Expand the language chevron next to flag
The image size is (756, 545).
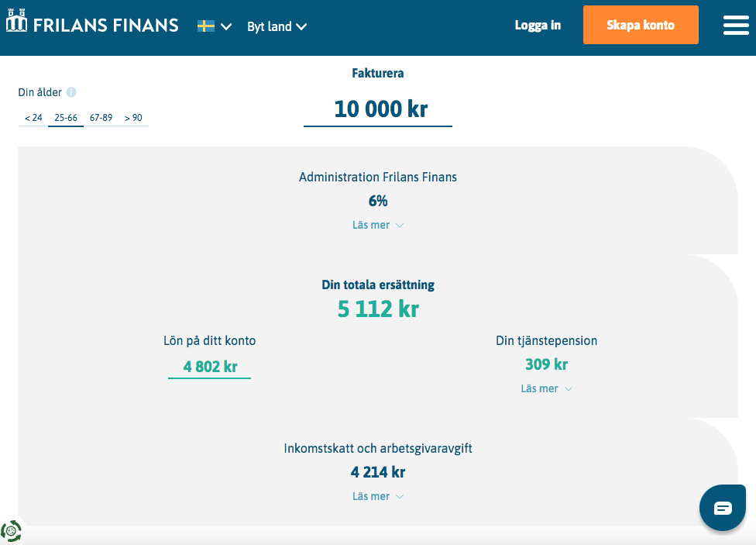click(226, 26)
